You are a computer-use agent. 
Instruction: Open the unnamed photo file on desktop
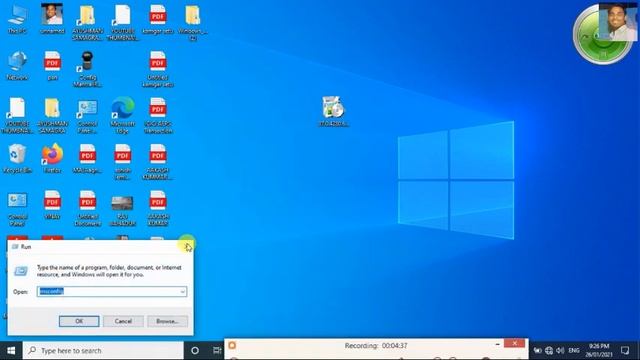tap(52, 18)
